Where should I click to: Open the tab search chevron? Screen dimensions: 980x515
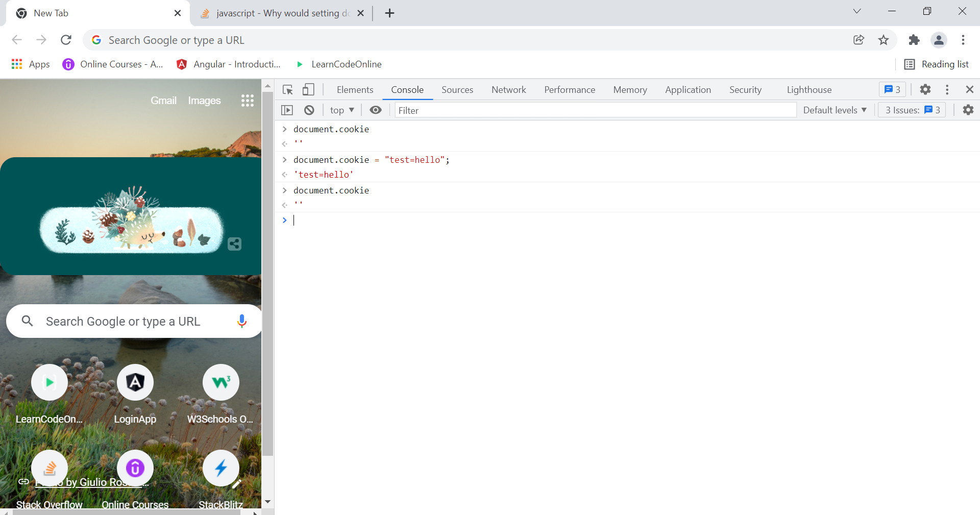pos(857,11)
